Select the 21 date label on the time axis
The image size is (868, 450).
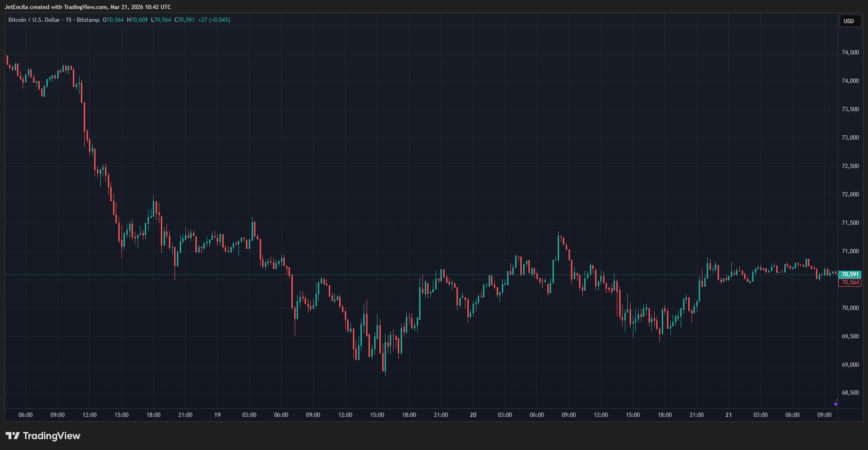click(x=728, y=415)
